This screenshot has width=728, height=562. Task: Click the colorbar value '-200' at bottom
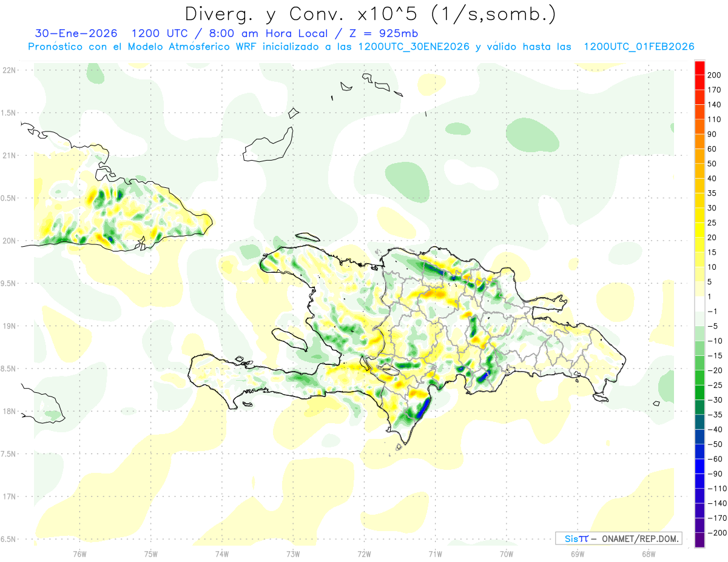pos(718,532)
